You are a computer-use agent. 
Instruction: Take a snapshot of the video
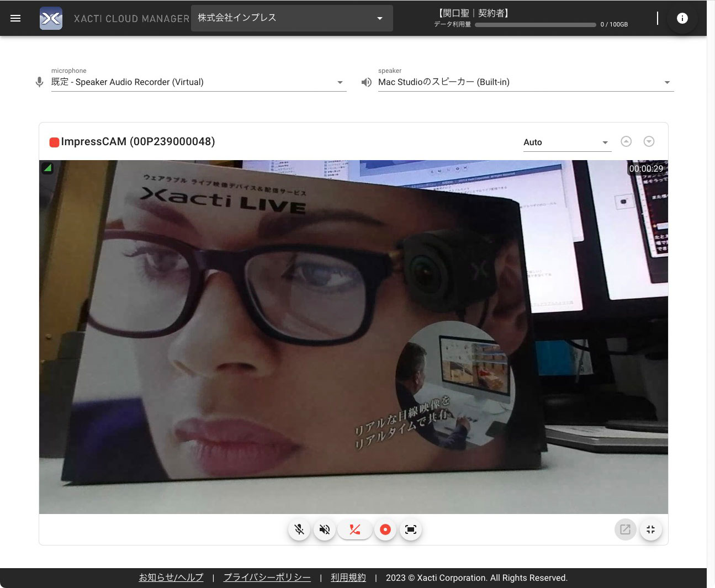click(x=411, y=529)
